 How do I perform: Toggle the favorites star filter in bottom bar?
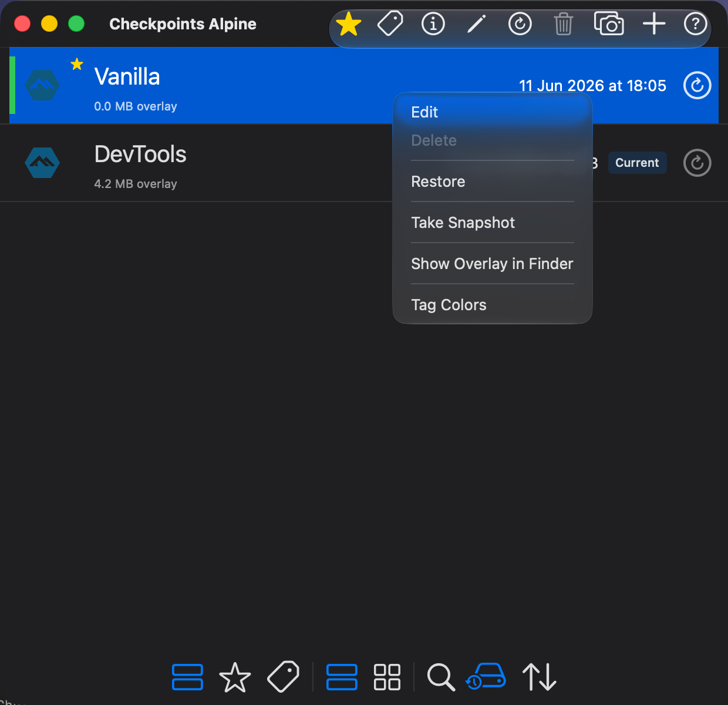pyautogui.click(x=235, y=677)
